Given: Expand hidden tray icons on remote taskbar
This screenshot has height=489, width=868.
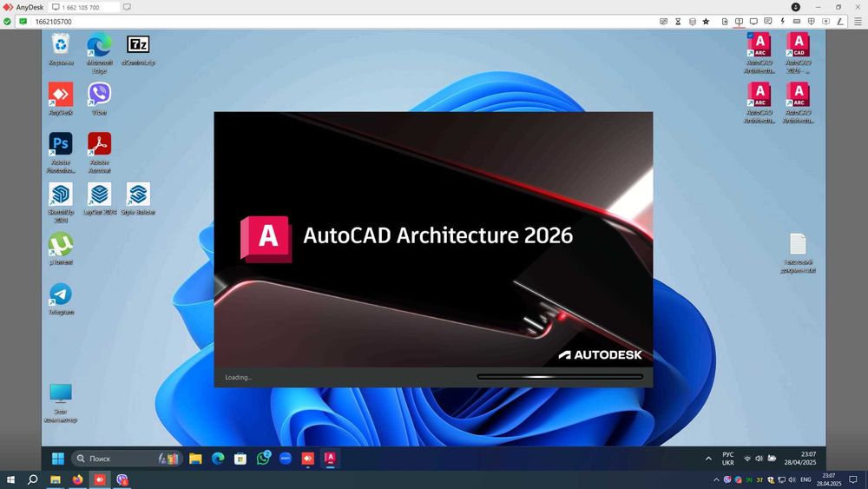Looking at the screenshot, I should click(708, 459).
